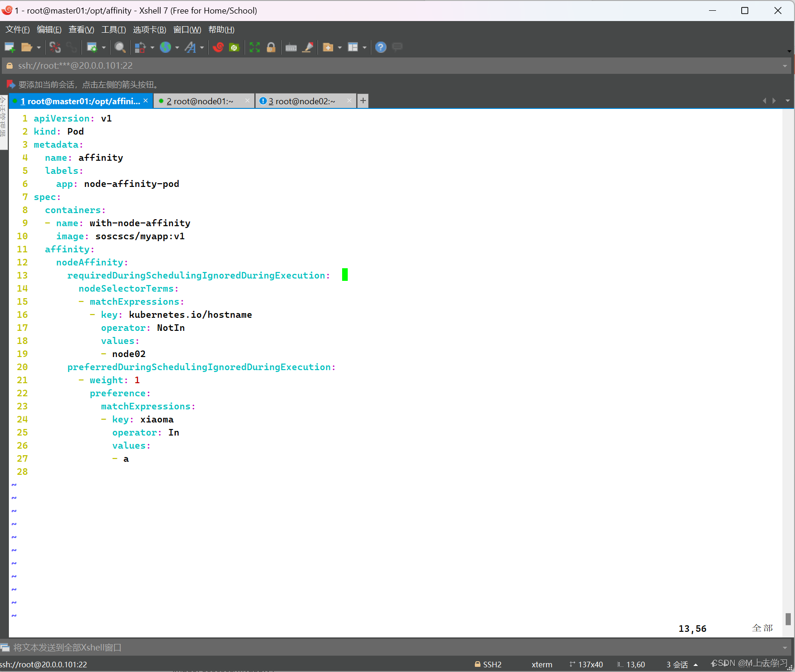Close the root@node01 tab
This screenshot has height=672, width=795.
point(247,100)
